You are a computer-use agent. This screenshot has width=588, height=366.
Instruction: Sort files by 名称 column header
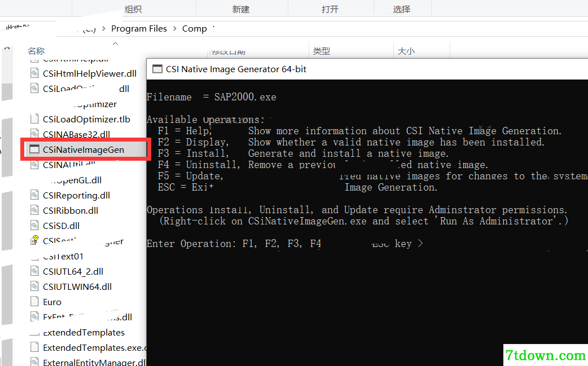click(36, 51)
